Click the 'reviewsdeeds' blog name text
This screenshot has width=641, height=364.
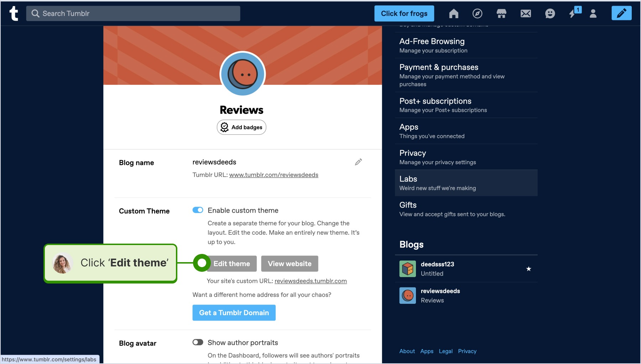214,162
